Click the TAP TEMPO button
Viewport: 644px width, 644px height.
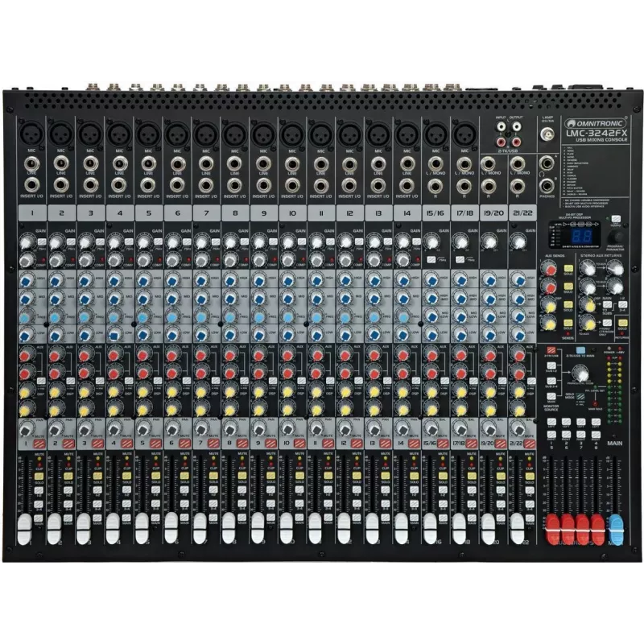(616, 219)
